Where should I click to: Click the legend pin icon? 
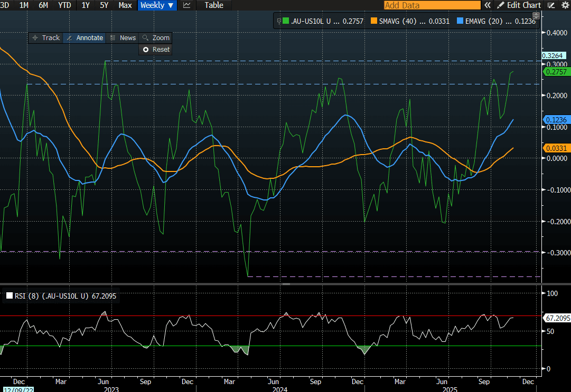(x=279, y=22)
